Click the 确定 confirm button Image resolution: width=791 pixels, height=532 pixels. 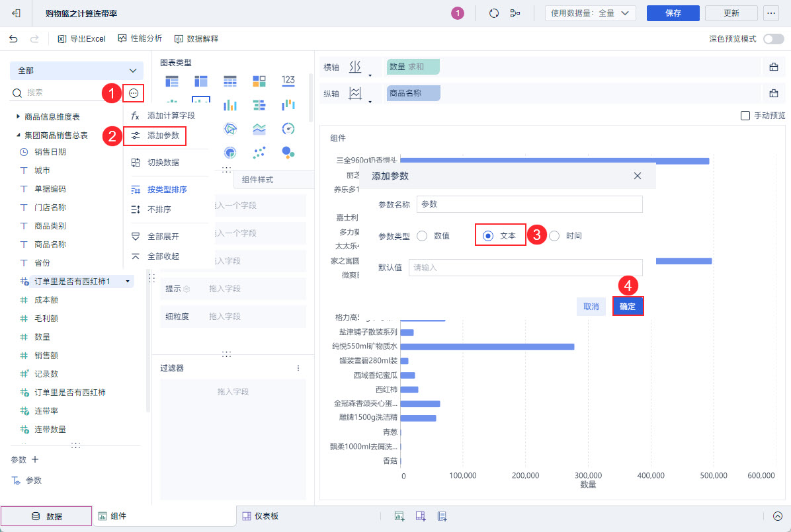point(628,306)
